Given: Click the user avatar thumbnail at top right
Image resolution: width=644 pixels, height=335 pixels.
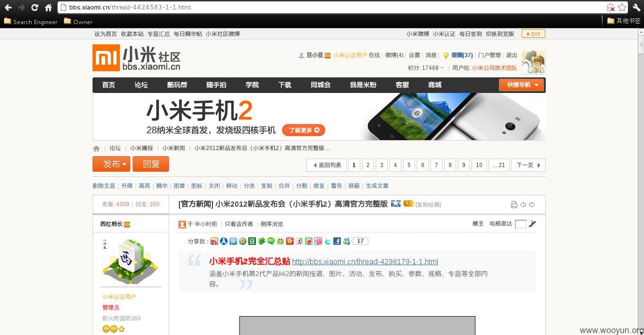Looking at the screenshot, I should tap(534, 62).
